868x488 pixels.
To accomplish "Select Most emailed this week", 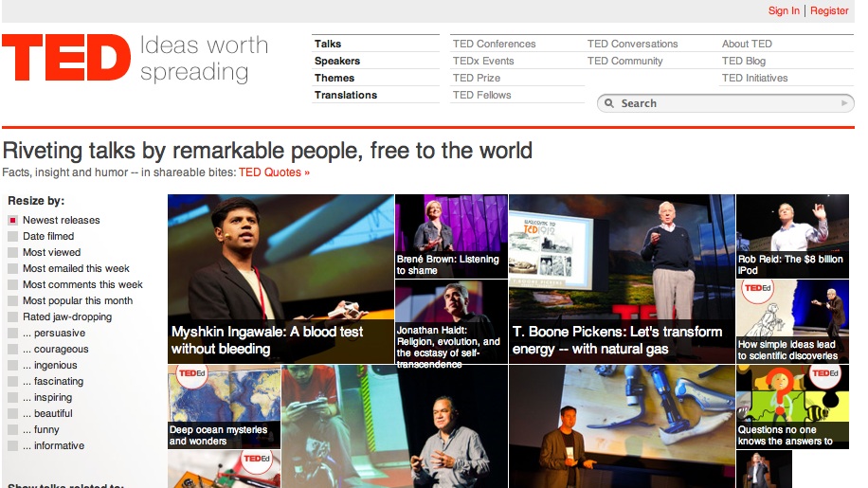I will 12,268.
